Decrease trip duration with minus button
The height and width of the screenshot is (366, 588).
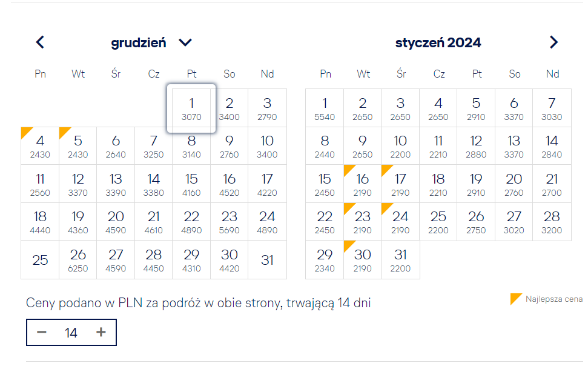tap(42, 332)
